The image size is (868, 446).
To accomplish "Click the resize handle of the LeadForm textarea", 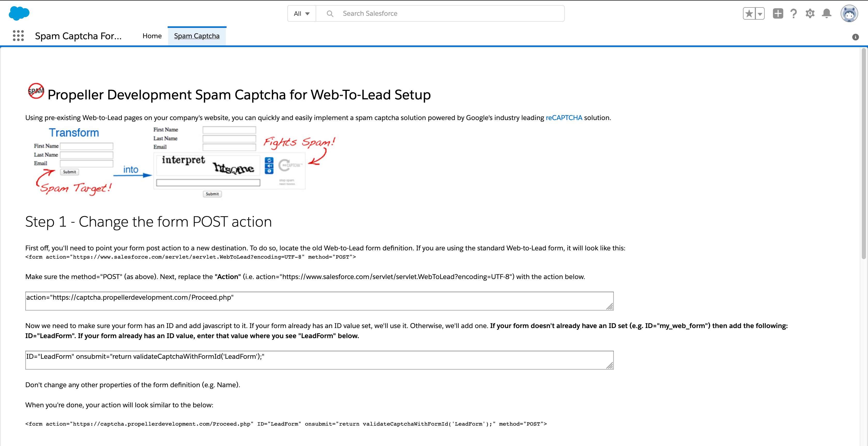I will pos(610,365).
